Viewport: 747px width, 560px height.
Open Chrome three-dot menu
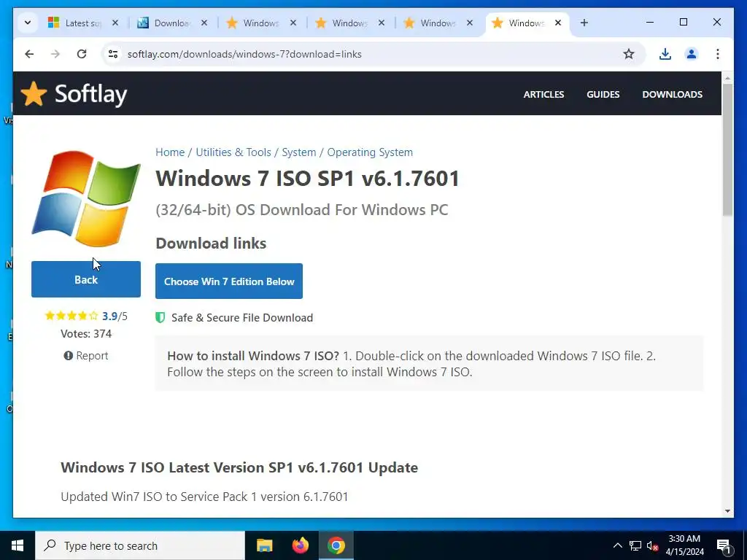click(x=718, y=54)
